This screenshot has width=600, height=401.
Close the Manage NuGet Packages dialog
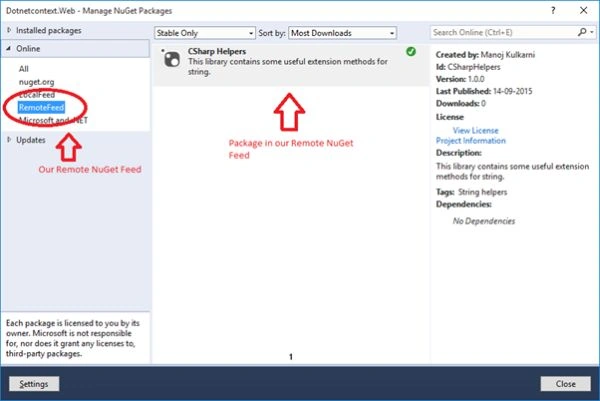(583, 10)
